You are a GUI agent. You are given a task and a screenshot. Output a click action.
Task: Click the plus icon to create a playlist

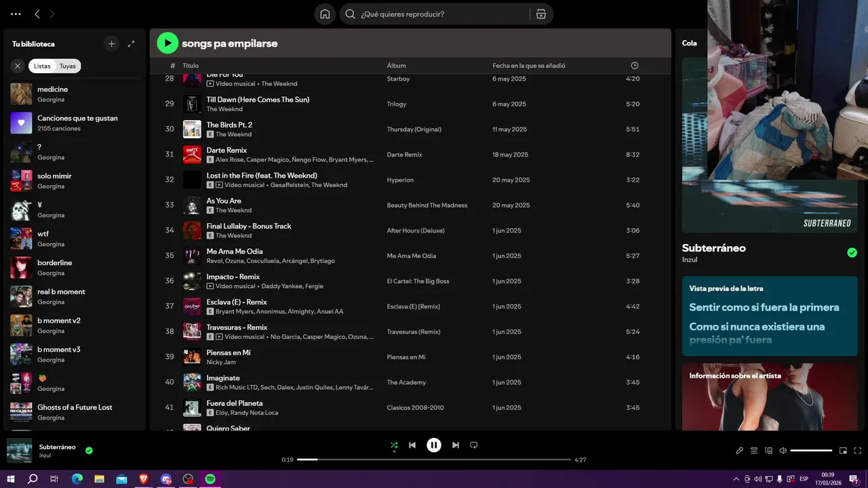(x=112, y=43)
